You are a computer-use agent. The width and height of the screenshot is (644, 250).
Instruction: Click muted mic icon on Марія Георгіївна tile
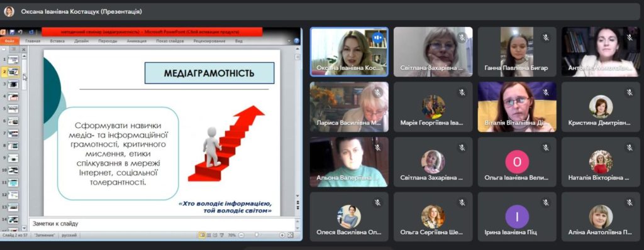click(462, 92)
